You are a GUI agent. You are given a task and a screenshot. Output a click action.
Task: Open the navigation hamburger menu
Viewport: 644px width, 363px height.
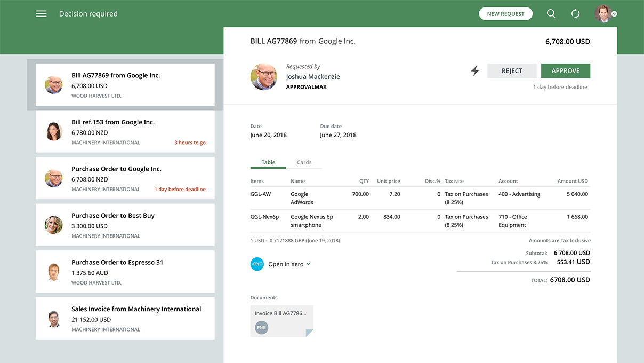[41, 13]
